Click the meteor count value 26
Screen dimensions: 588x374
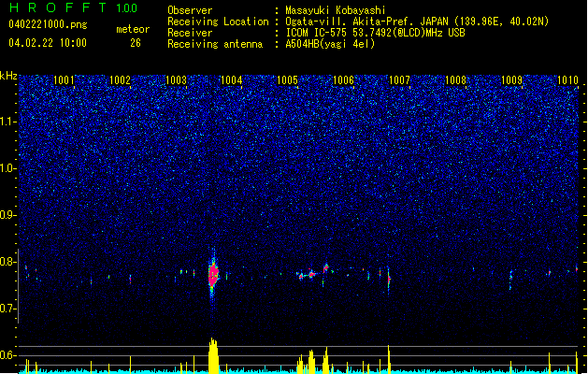pos(136,43)
